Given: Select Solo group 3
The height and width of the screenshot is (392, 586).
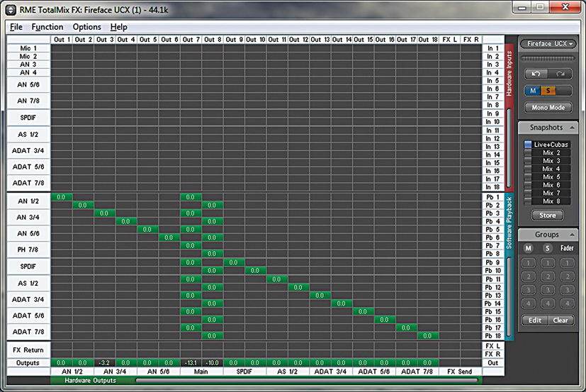Looking at the screenshot, I should pyautogui.click(x=548, y=290).
